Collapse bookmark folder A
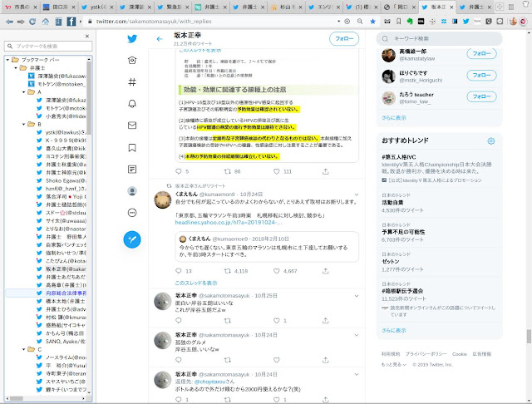The height and width of the screenshot is (404, 532). pyautogui.click(x=24, y=92)
